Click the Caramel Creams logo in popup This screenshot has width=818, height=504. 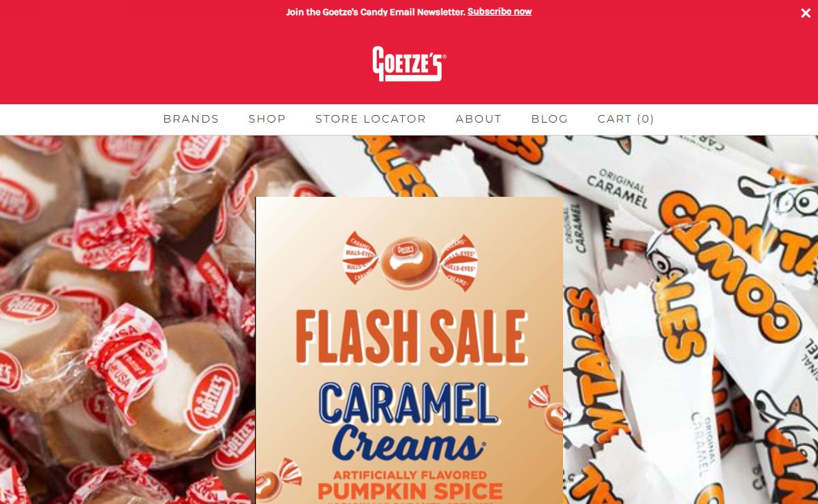click(x=408, y=422)
